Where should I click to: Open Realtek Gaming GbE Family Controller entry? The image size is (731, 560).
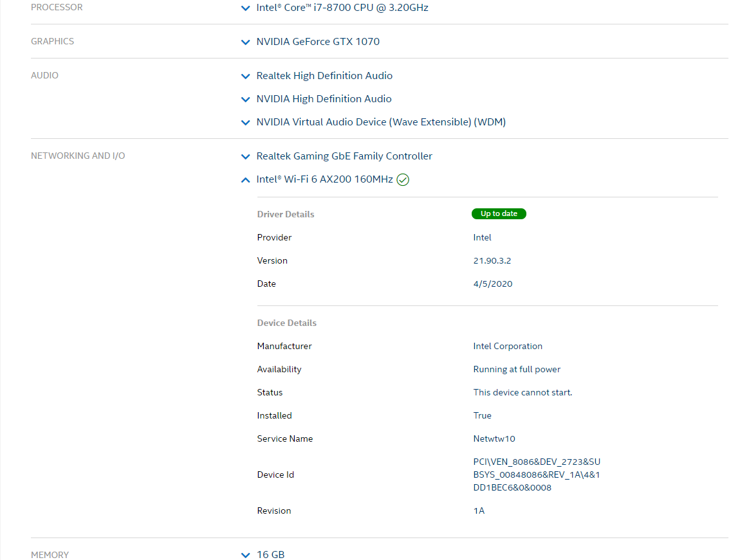pos(344,156)
